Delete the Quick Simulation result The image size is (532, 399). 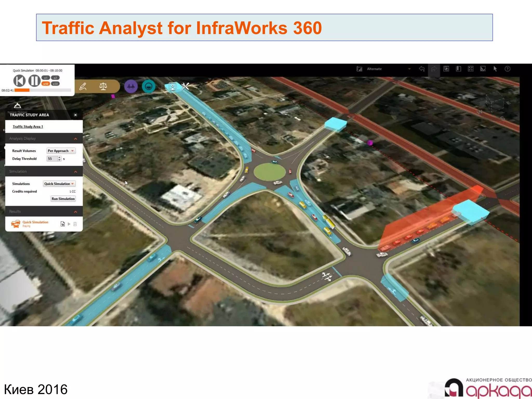(75, 224)
